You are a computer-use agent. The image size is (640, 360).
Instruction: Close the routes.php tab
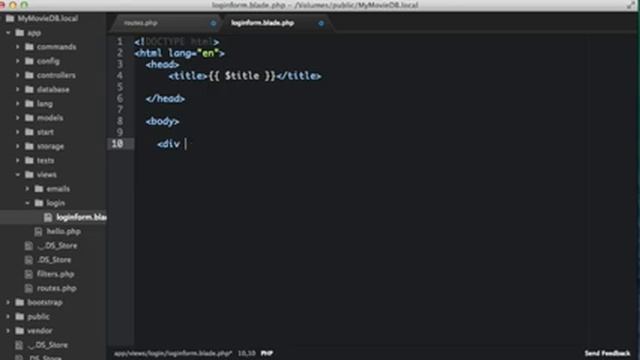(213, 23)
